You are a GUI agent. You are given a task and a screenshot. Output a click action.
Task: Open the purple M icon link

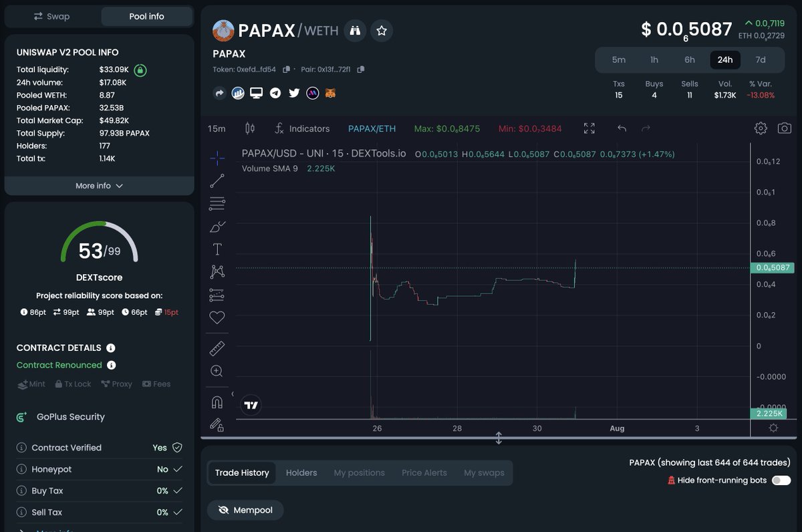click(312, 93)
